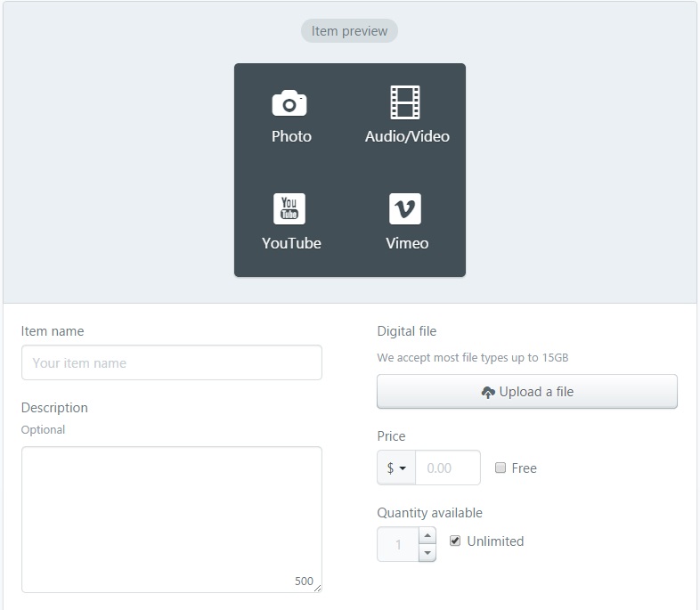
Task: Click the "Optional" hint under Description
Action: point(43,430)
